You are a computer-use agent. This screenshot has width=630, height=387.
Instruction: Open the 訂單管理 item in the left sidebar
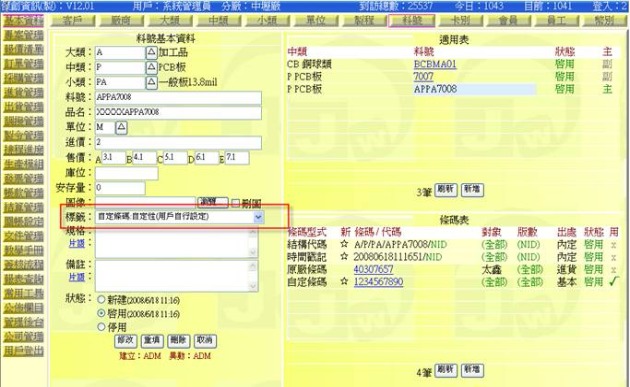(24, 64)
